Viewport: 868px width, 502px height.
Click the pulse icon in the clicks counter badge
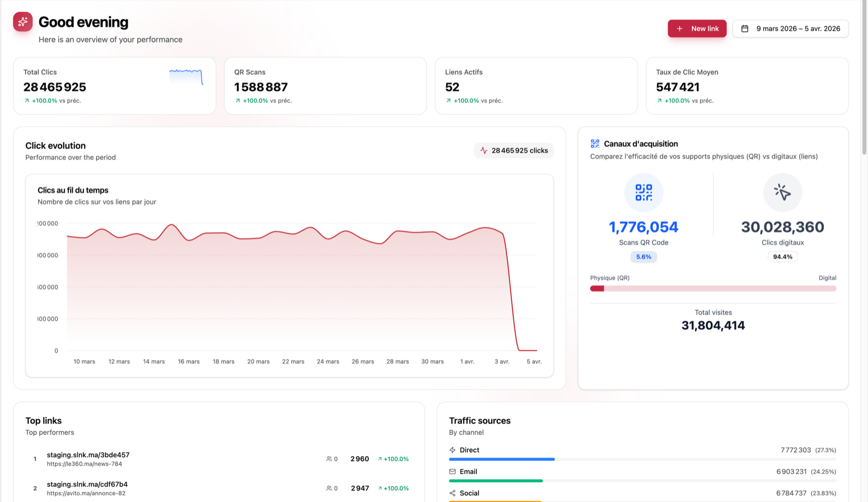[x=482, y=150]
